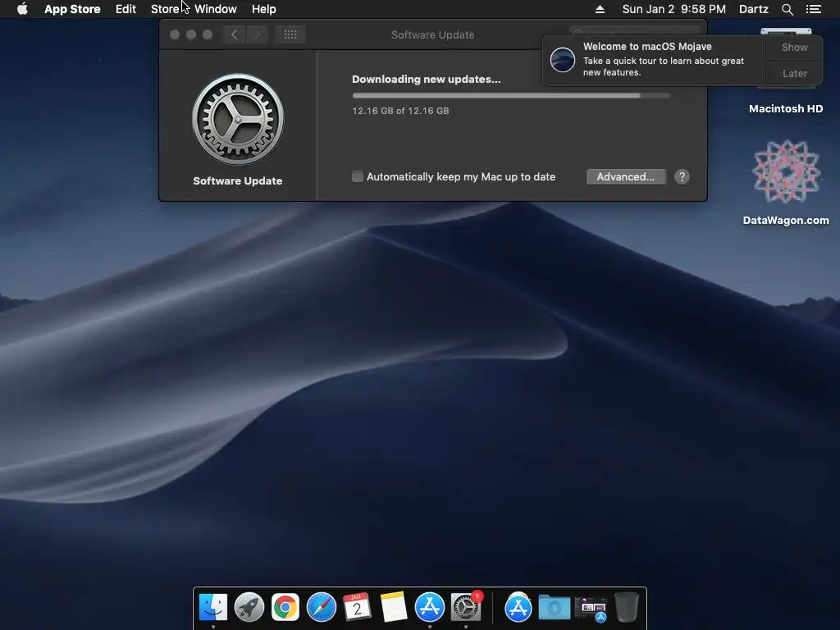The width and height of the screenshot is (840, 630).
Task: Go forward with the right chevron
Action: [x=257, y=34]
